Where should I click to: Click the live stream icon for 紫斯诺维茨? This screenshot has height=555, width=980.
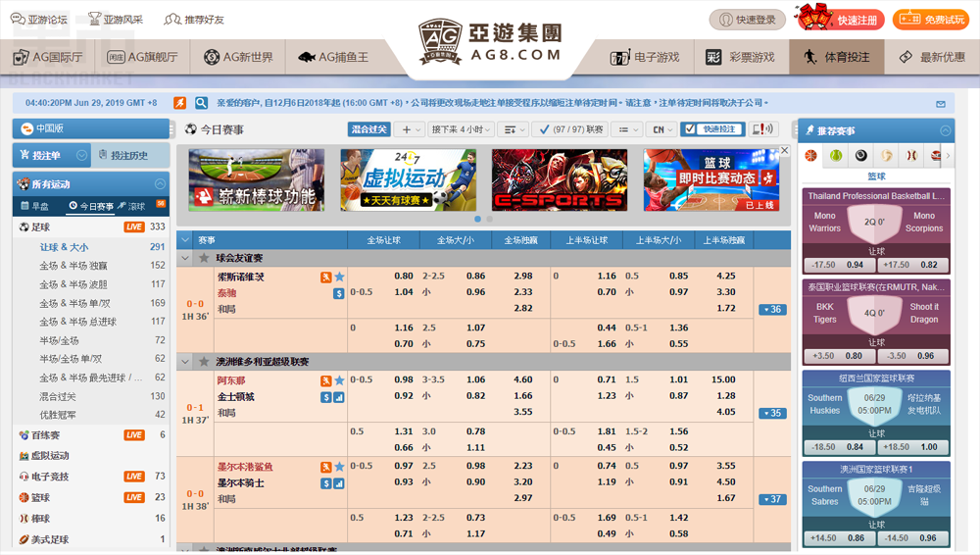tap(326, 277)
